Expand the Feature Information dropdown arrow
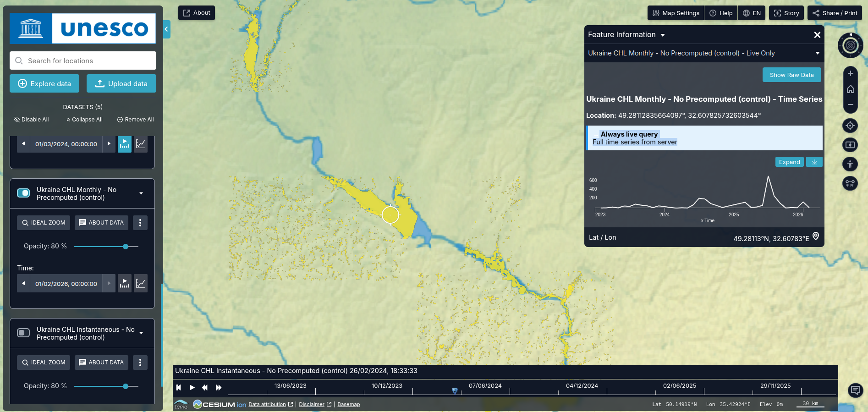This screenshot has width=868, height=412. point(663,35)
